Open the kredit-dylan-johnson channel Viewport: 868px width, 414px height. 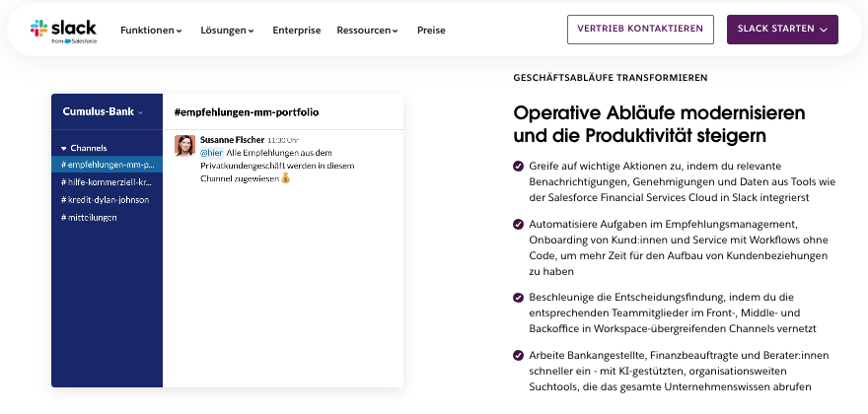[107, 200]
